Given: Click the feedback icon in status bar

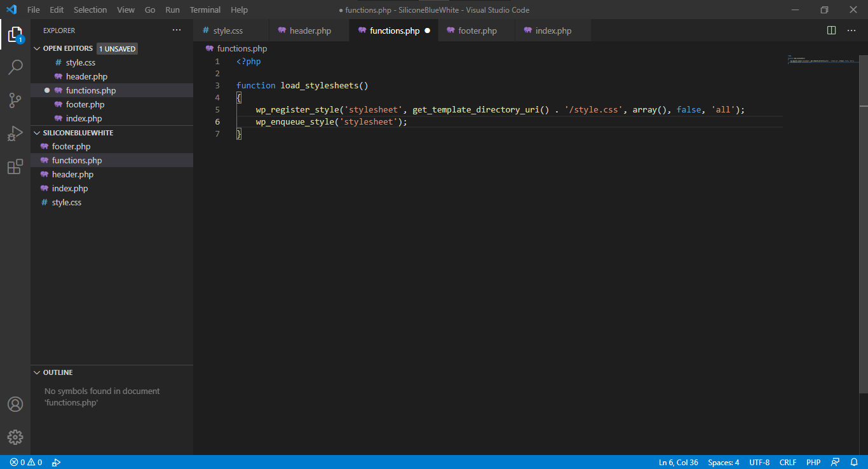Looking at the screenshot, I should [836, 462].
